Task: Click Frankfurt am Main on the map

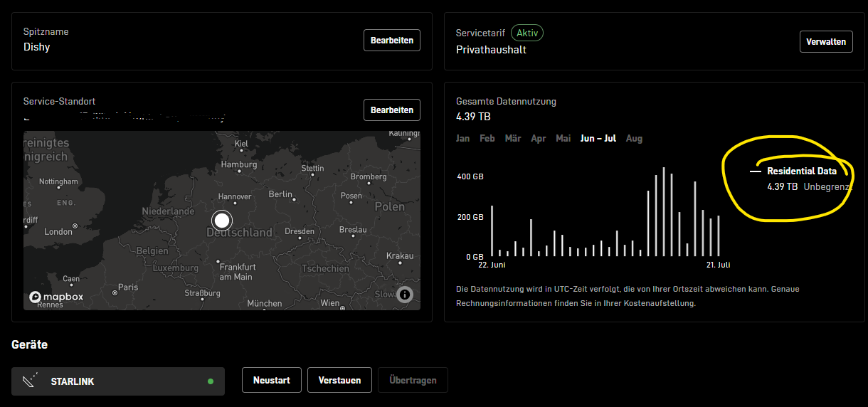Action: [237, 272]
